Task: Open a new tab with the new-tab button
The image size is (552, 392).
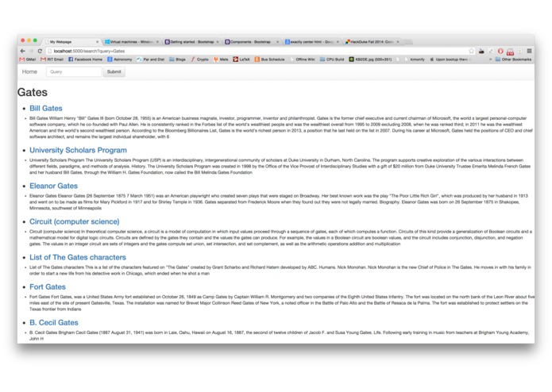Action: pos(408,42)
